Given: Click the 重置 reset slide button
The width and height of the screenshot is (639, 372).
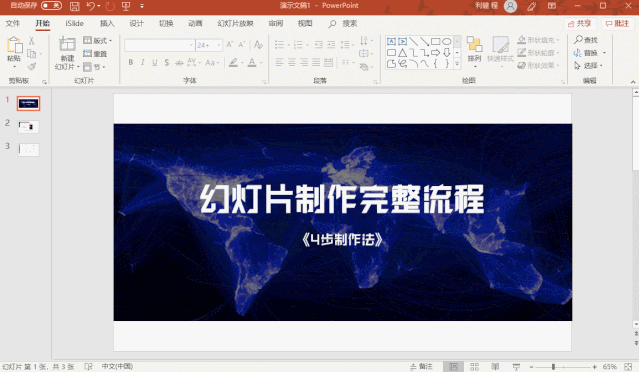Looking at the screenshot, I should (x=95, y=53).
